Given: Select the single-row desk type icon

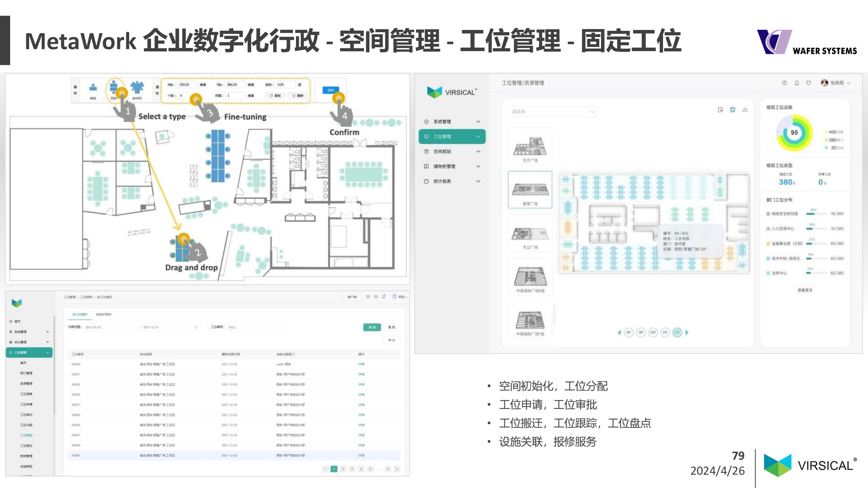Looking at the screenshot, I should (x=93, y=87).
